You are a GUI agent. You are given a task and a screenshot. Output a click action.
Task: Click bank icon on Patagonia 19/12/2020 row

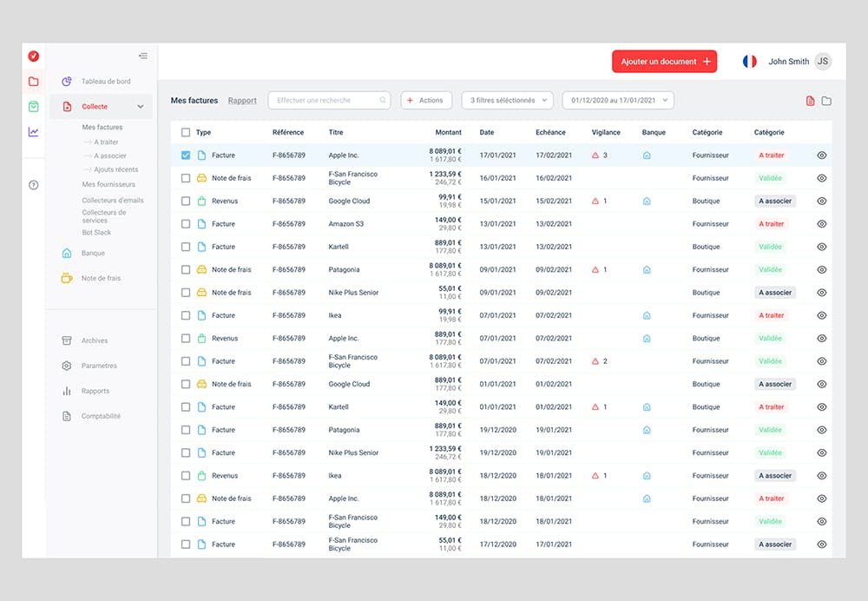coord(647,430)
